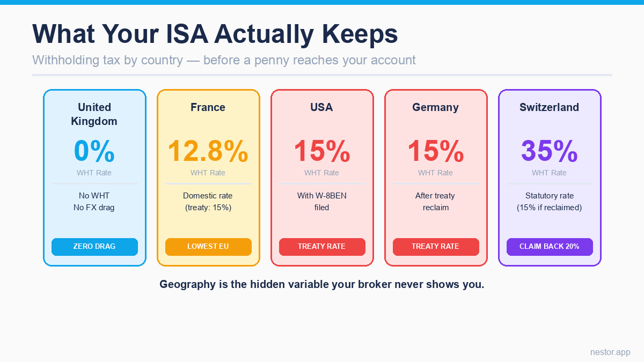The image size is (644, 362).
Task: Click TREATY RATE button under USA
Action: pos(322,247)
